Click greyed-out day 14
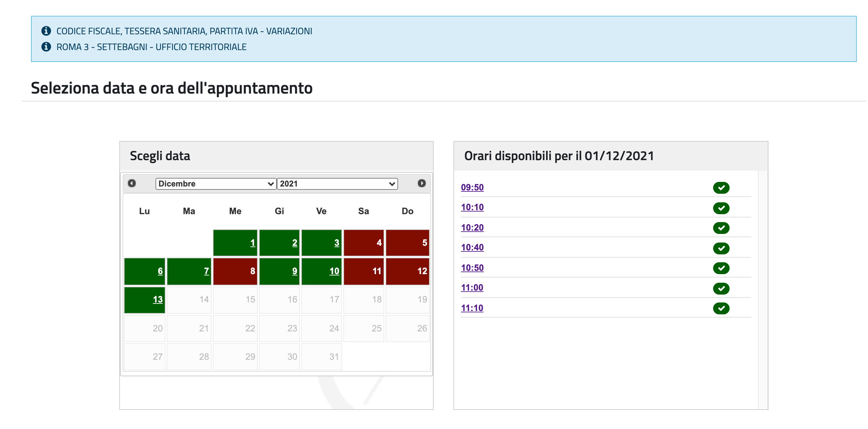 point(189,300)
